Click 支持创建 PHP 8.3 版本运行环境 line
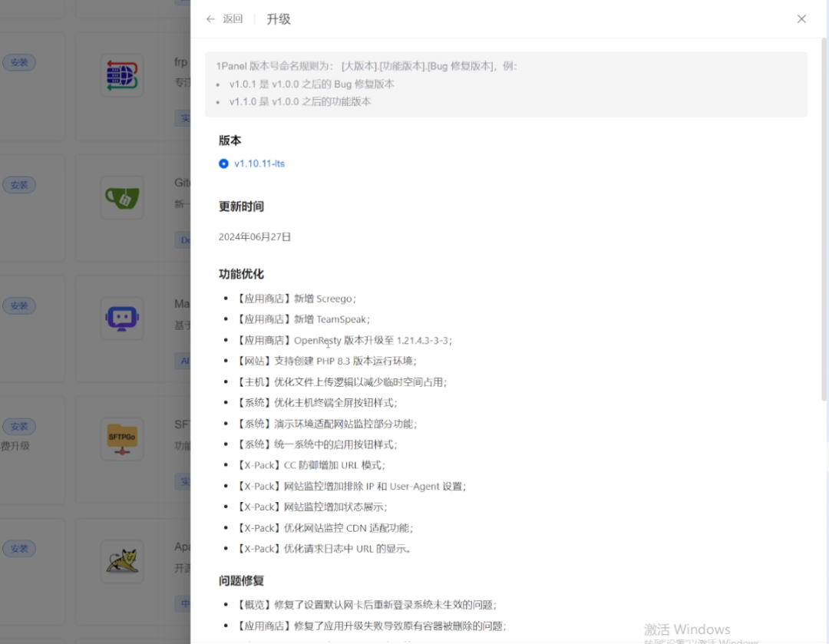The height and width of the screenshot is (644, 829). pyautogui.click(x=325, y=361)
